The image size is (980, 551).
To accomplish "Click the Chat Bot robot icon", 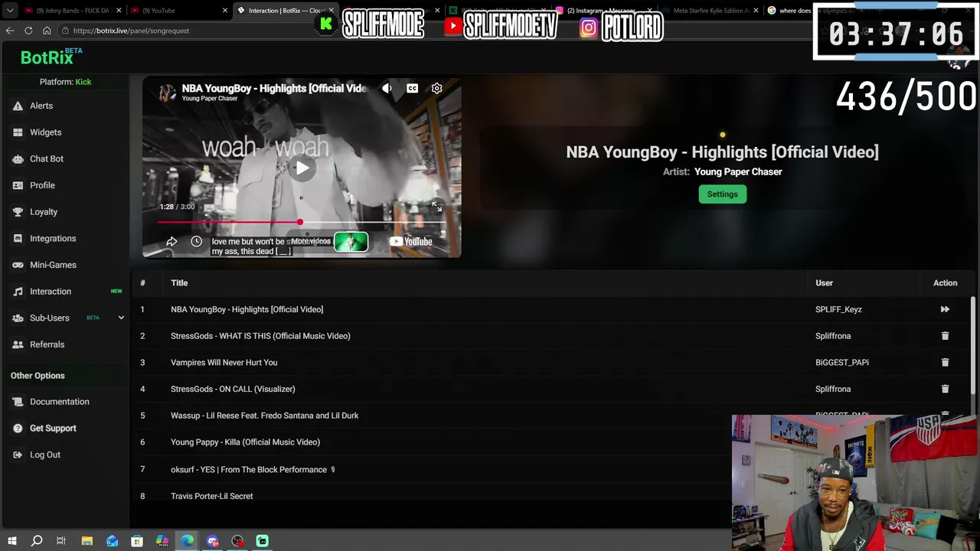I will (18, 159).
